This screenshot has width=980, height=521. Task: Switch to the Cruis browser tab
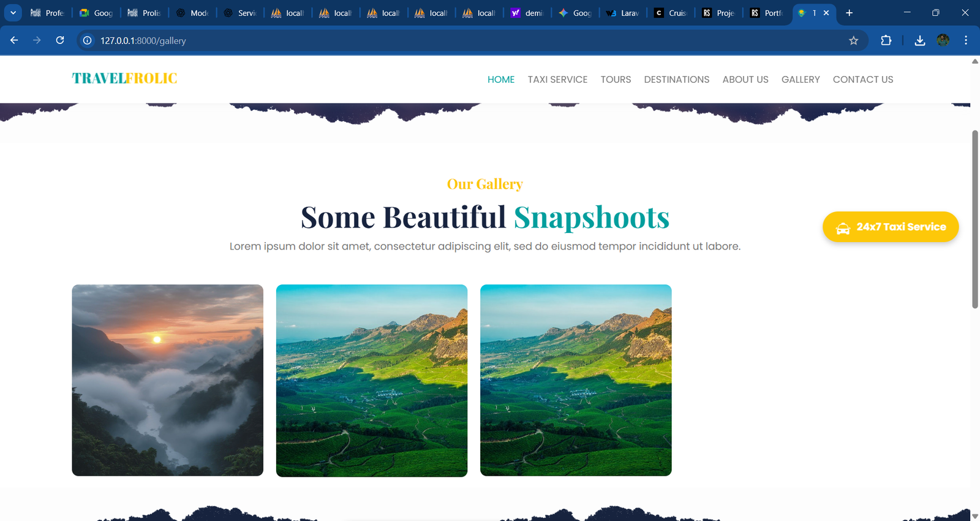(671, 13)
